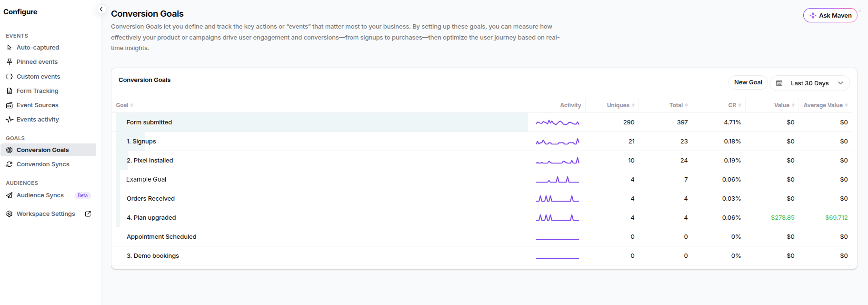Viewport: 868px width, 305px height.
Task: Click the 4.71% conversion rate cell
Action: pos(732,122)
